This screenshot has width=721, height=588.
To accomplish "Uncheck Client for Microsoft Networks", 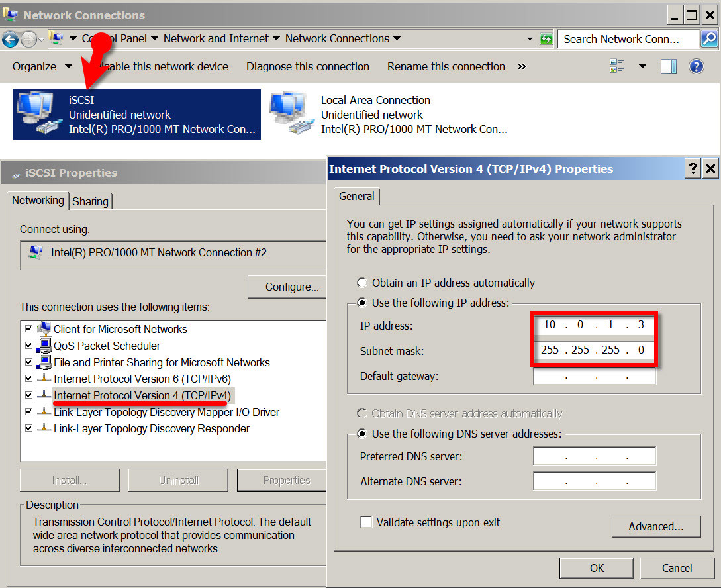I will (28, 329).
